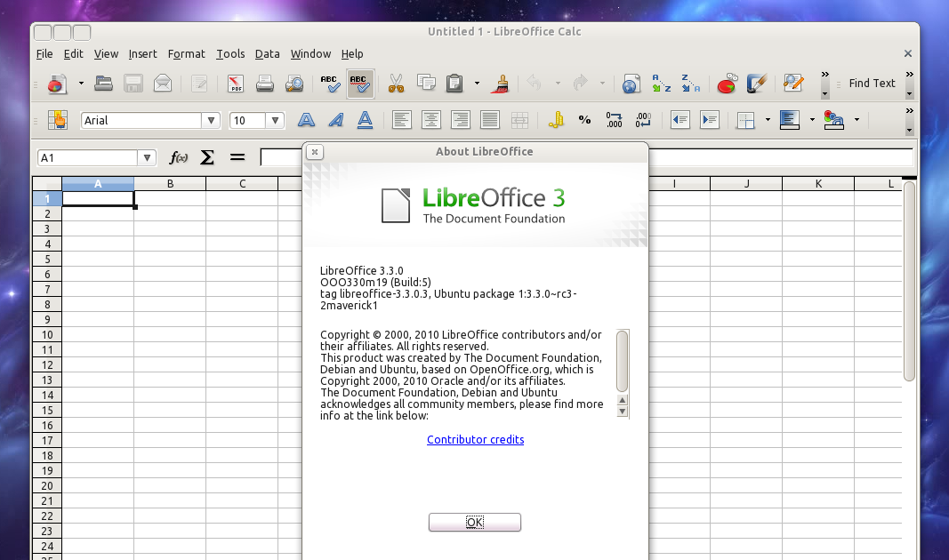Open the Paste options dropdown arrow

pyautogui.click(x=477, y=84)
